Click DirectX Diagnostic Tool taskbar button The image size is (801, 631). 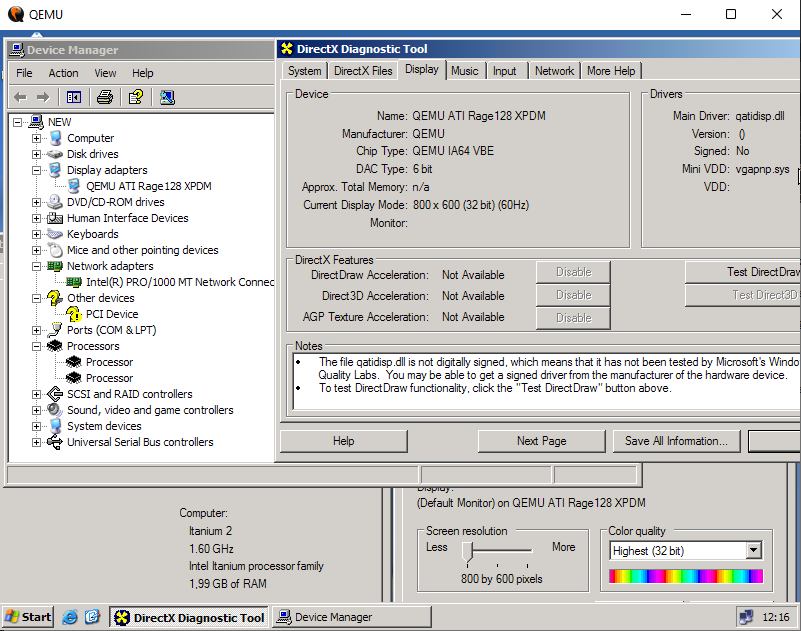pos(190,617)
